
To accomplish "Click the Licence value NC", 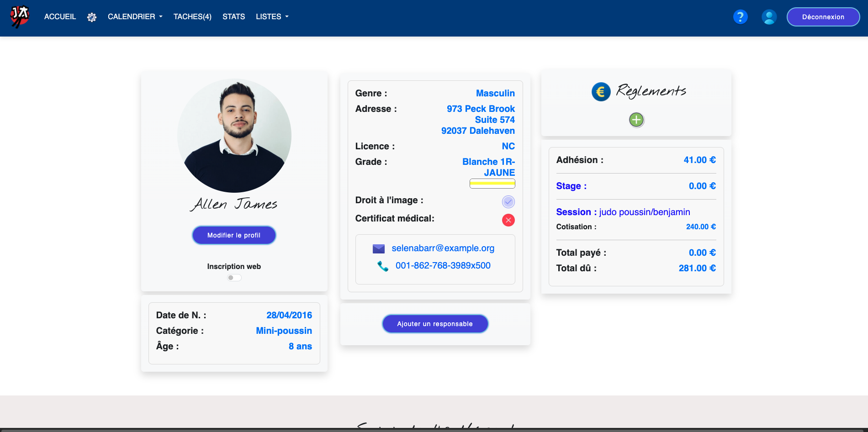I will pyautogui.click(x=508, y=146).
